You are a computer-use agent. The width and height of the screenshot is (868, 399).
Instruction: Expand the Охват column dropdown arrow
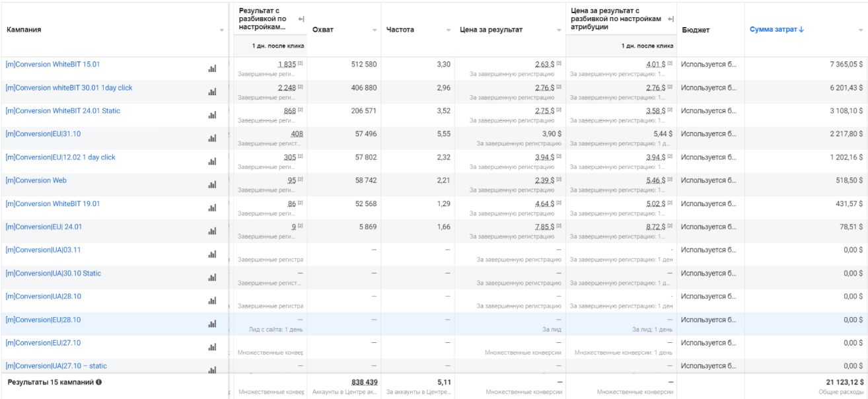[x=375, y=30]
